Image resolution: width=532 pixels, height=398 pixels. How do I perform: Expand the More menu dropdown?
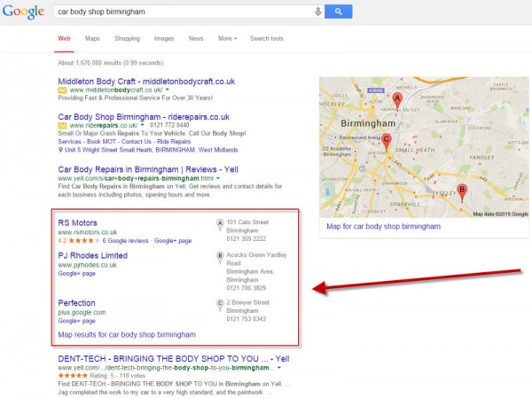coord(227,38)
